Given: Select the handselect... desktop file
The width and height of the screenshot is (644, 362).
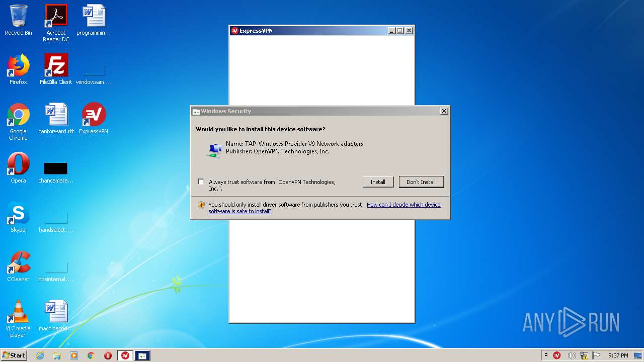Looking at the screenshot, I should pos(56,222).
